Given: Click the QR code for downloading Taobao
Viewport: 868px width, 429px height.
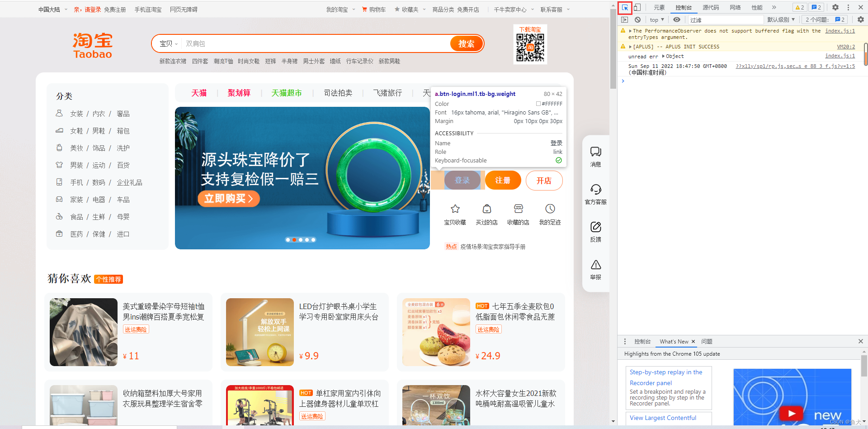Looking at the screenshot, I should coord(530,48).
